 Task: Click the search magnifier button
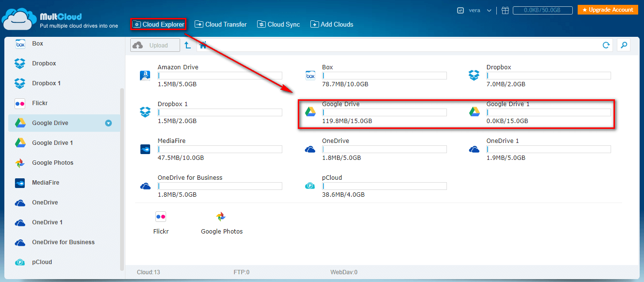624,45
